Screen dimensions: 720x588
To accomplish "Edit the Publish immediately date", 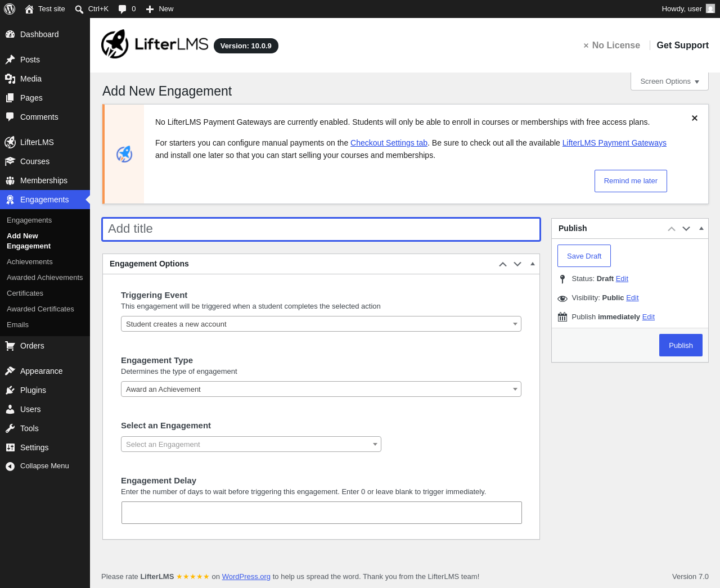I will [649, 317].
